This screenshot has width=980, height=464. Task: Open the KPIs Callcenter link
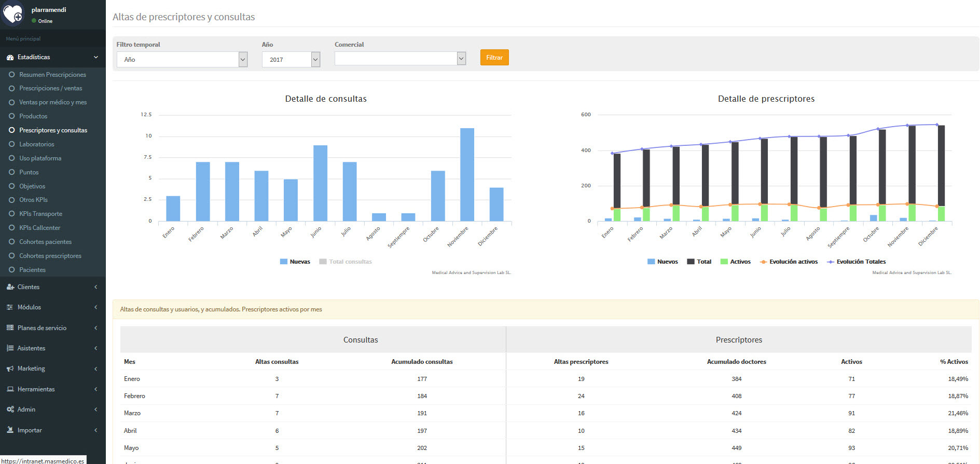39,228
